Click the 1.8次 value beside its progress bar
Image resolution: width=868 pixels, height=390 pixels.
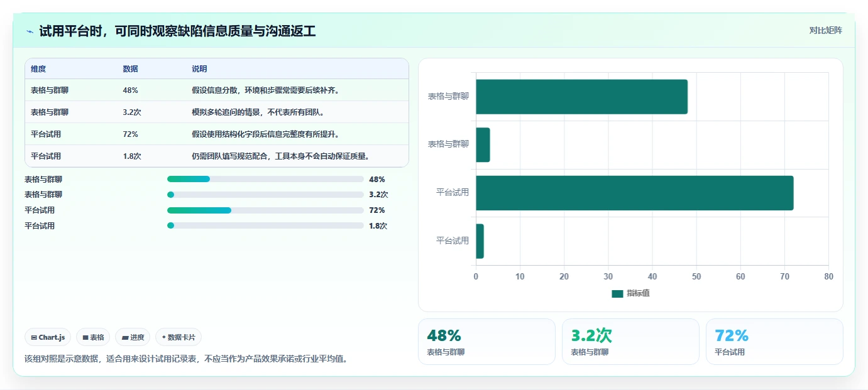point(378,225)
